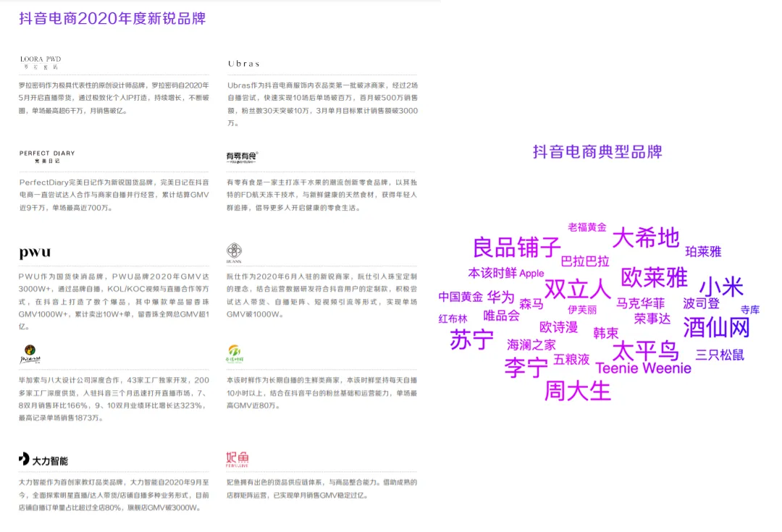Click the 妃鱼 supply-chain description paragraph
The width and height of the screenshot is (782, 532).
coord(321,489)
